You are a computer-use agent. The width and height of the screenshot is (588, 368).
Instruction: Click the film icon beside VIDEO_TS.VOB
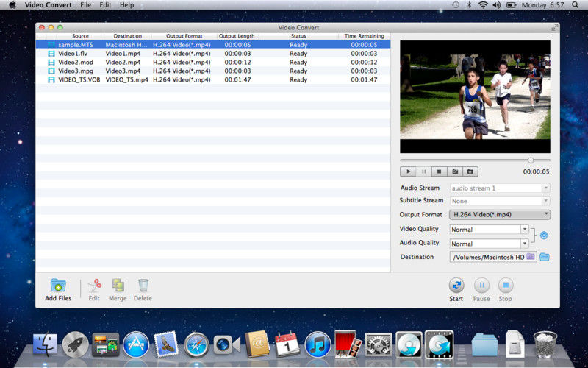tap(51, 79)
